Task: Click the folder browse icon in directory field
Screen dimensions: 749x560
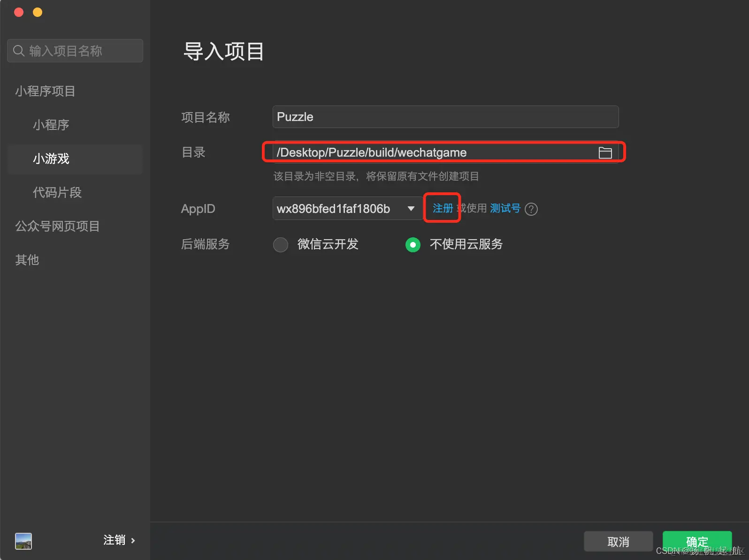Action: click(605, 152)
